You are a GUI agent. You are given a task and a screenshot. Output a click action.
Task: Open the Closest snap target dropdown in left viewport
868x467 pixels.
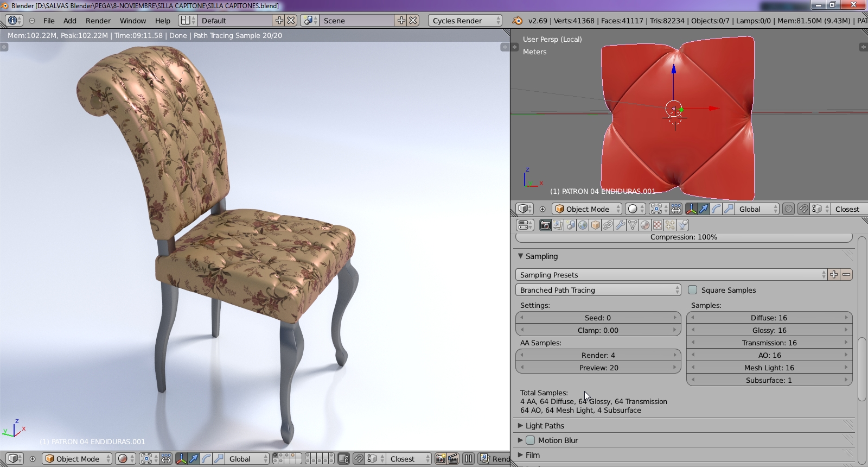tap(410, 459)
